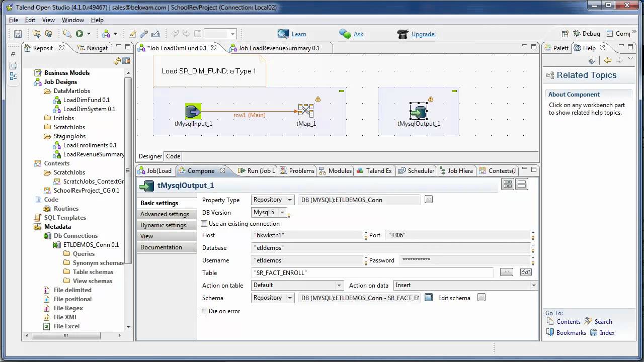
Task: Click the magnifier search icon in toolbar
Action: [x=67, y=34]
